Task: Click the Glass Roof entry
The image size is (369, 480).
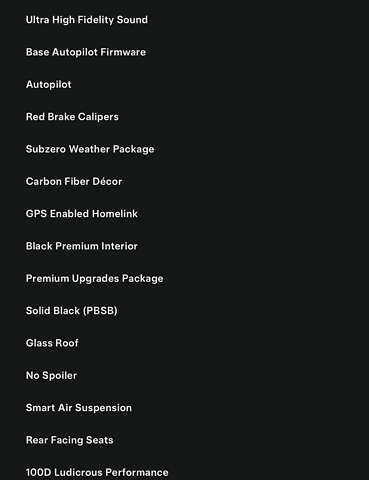Action: pos(52,343)
